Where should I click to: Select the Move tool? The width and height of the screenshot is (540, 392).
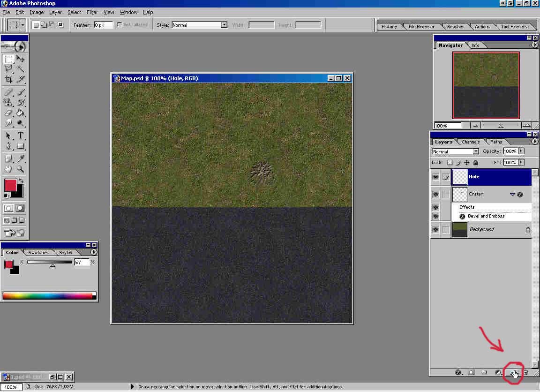[21, 59]
